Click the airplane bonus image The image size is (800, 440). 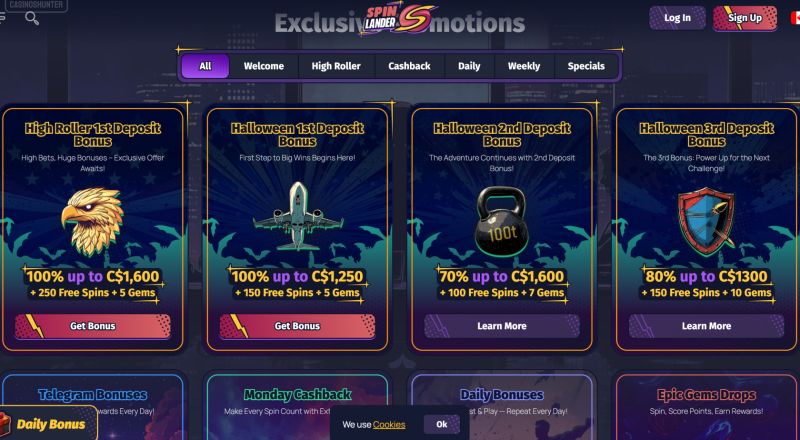298,216
